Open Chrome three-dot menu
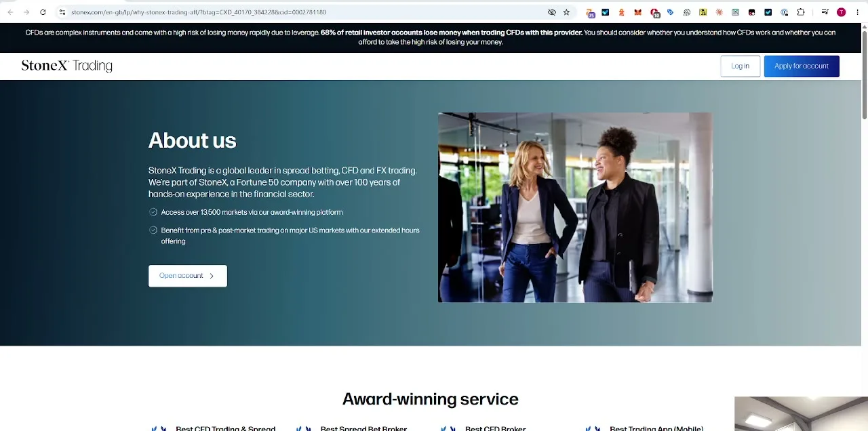Viewport: 868px width, 431px height. click(858, 12)
